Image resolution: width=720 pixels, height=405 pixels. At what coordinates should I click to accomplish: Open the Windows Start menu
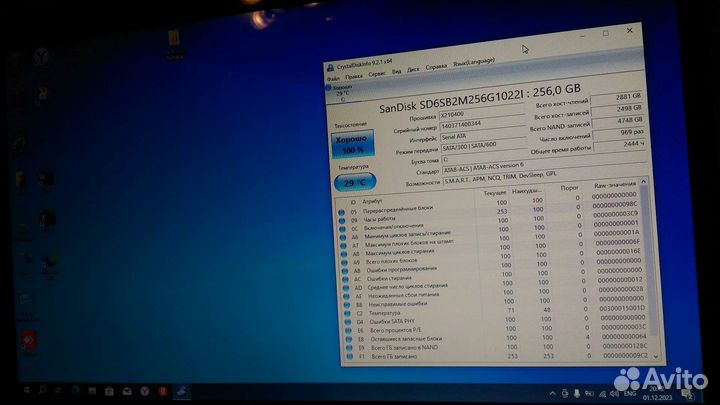click(27, 390)
